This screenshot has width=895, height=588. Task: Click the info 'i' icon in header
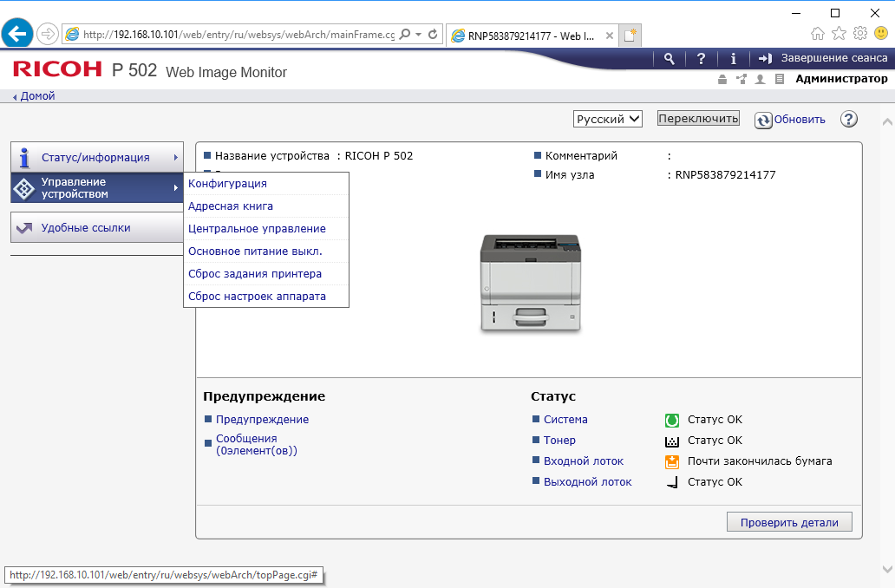[734, 58]
